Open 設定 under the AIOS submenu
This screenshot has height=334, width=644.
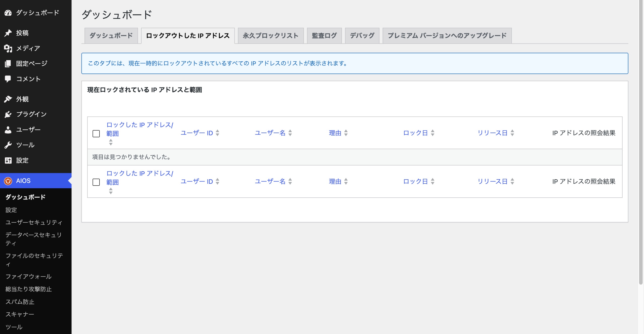11,210
